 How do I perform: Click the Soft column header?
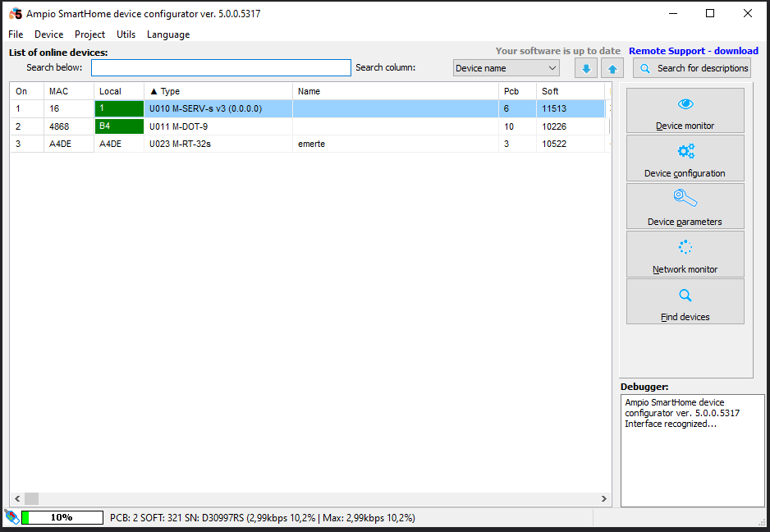[x=571, y=91]
